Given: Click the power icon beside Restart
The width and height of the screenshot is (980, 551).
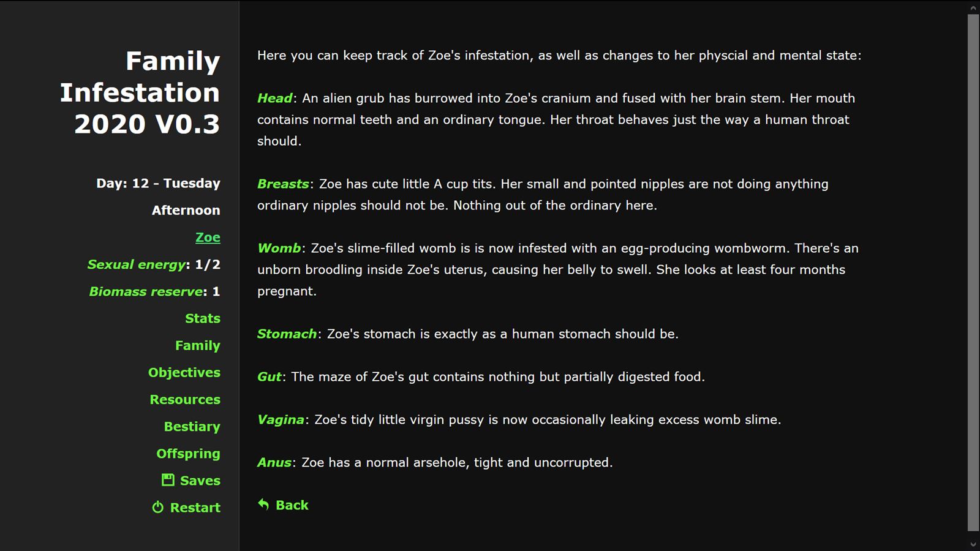Looking at the screenshot, I should (158, 508).
